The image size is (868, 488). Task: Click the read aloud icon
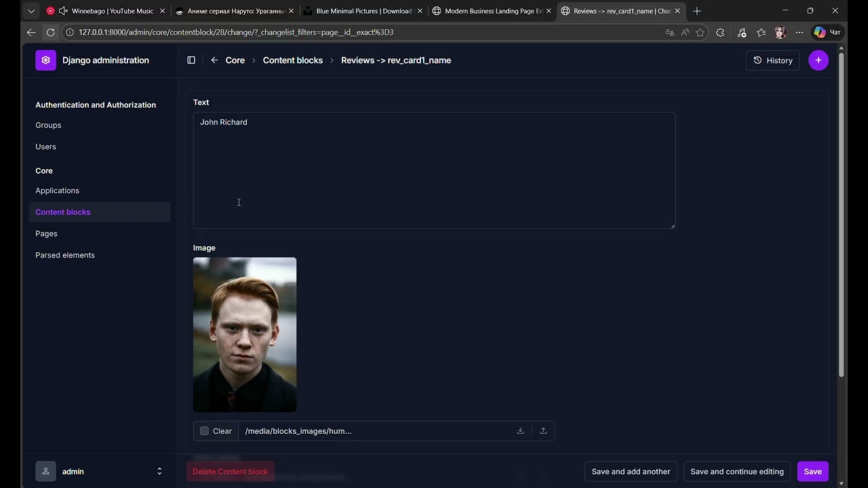tap(686, 32)
